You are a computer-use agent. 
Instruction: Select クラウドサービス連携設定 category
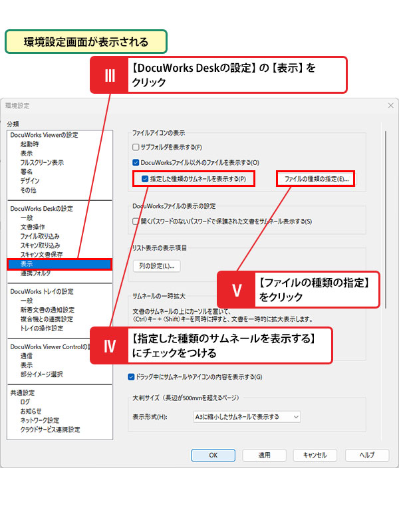pos(51,430)
